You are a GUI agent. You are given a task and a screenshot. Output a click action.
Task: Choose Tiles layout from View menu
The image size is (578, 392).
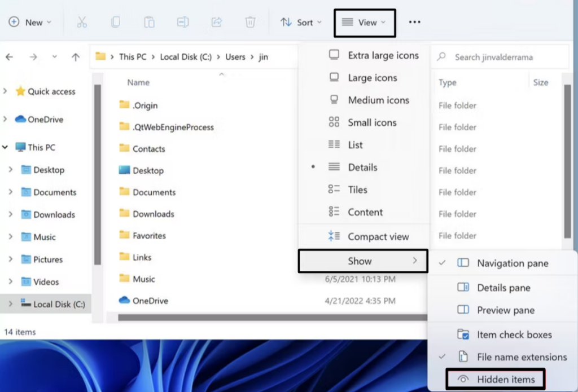(x=357, y=190)
